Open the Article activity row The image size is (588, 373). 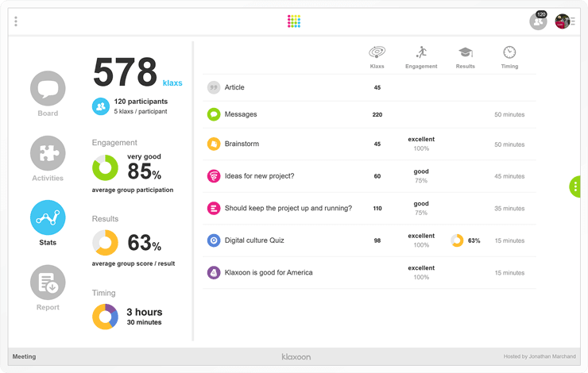234,87
